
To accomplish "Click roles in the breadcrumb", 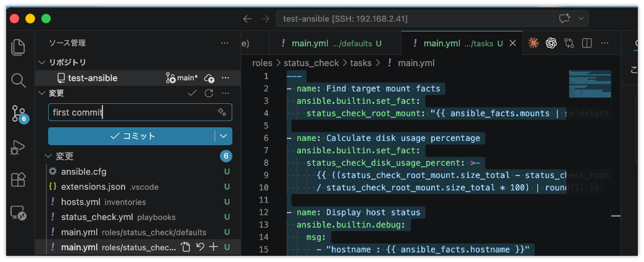I will click(262, 63).
